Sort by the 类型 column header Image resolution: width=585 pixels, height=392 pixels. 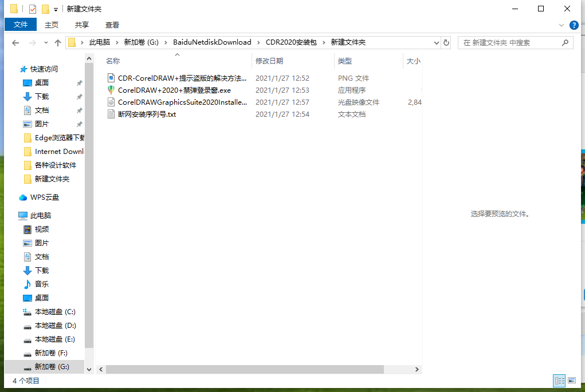tap(345, 61)
